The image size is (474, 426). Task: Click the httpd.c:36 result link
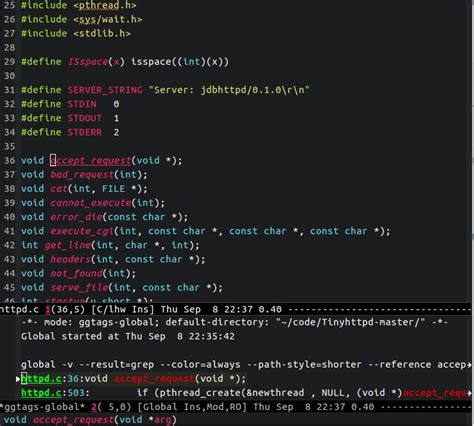(x=41, y=379)
